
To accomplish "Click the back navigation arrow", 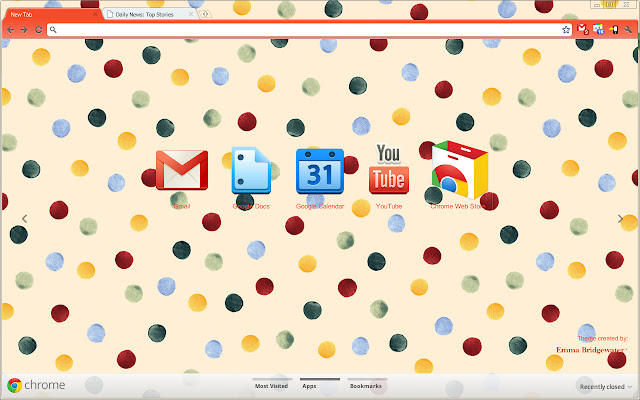I will (x=11, y=30).
